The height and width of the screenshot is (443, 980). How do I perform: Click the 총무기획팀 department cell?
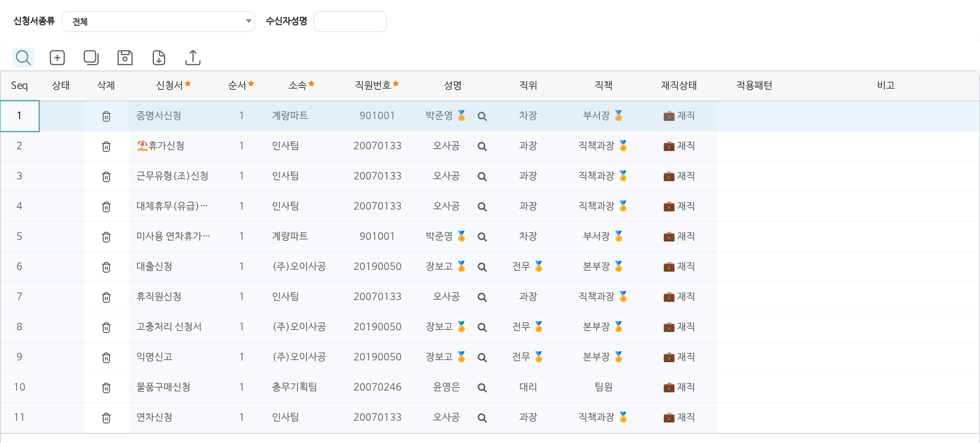[301, 387]
